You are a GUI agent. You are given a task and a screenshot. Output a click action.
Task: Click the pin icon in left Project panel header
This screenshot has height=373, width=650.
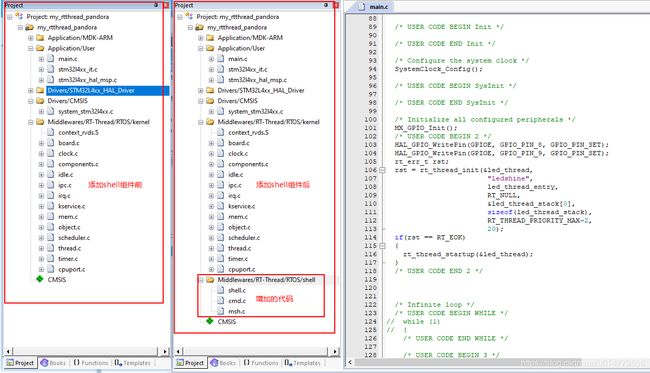pos(156,5)
